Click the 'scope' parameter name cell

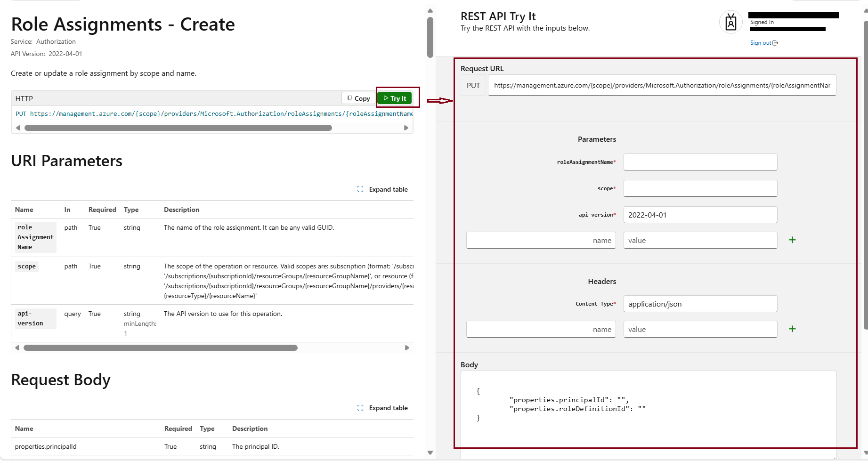(27, 267)
